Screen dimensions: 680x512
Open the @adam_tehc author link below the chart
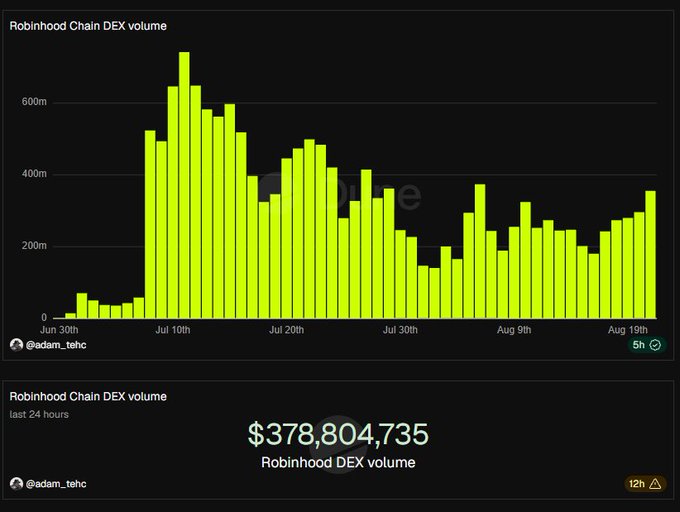tap(56, 345)
